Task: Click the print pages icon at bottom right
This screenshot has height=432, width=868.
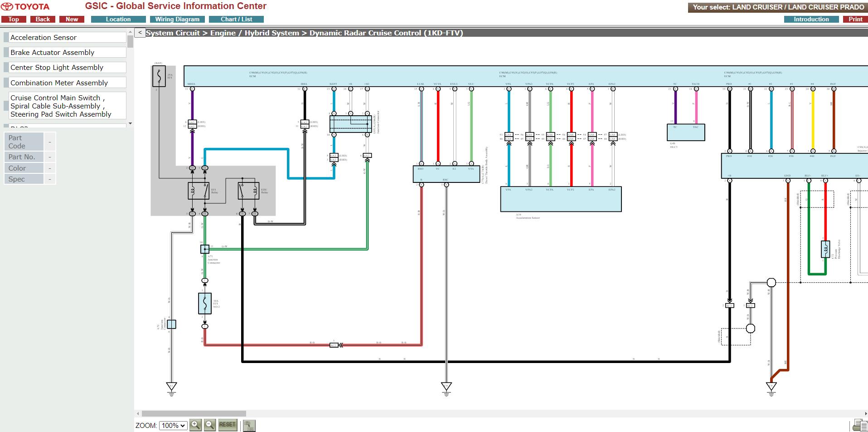Action: (x=860, y=425)
